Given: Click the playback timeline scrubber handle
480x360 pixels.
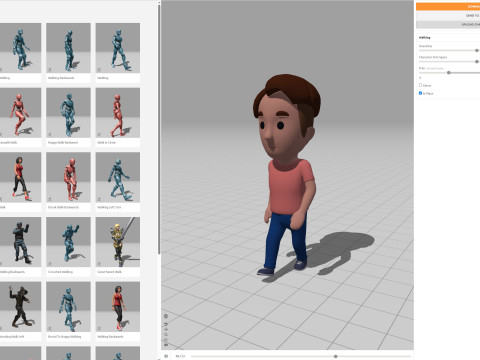Looking at the screenshot, I should coord(336,356).
